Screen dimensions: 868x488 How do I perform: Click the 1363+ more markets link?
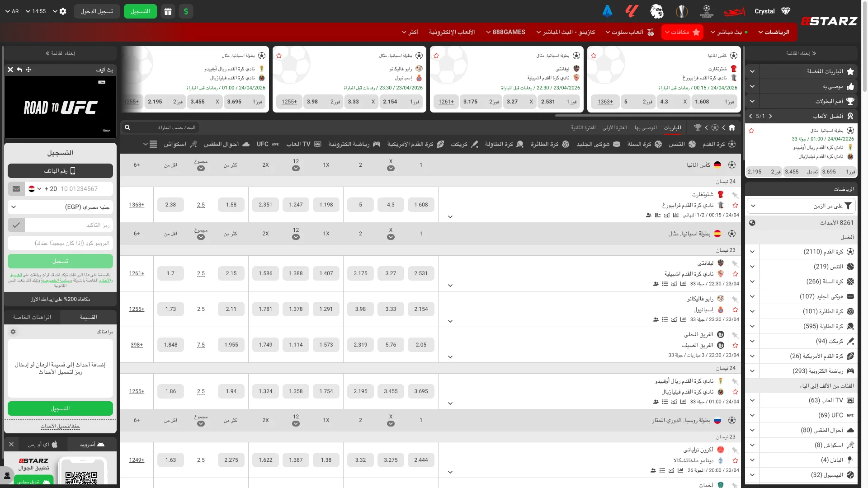pos(137,205)
